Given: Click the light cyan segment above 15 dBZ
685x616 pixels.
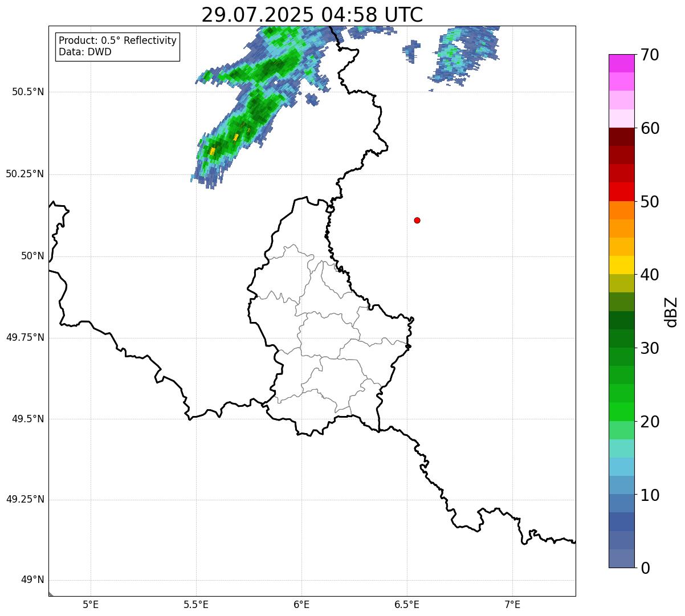Looking at the screenshot, I should (621, 448).
